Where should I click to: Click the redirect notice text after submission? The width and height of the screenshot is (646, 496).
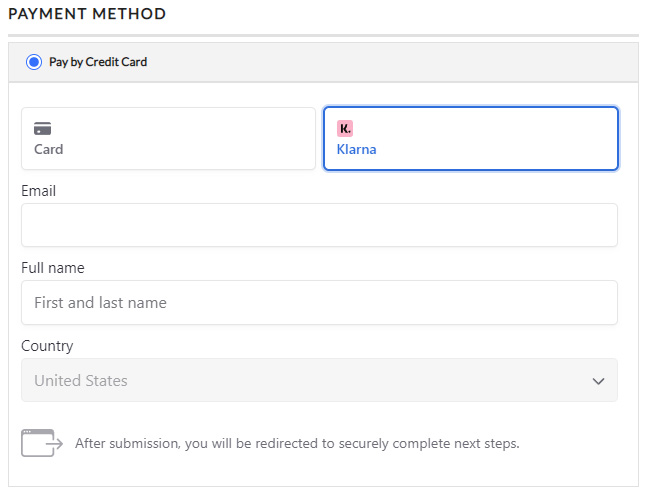click(297, 443)
